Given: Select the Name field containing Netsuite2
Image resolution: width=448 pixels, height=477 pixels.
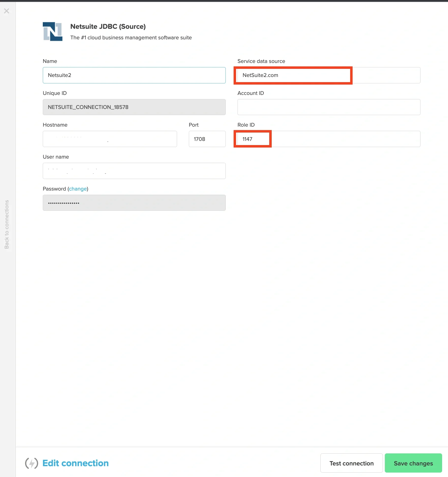Looking at the screenshot, I should [x=134, y=75].
